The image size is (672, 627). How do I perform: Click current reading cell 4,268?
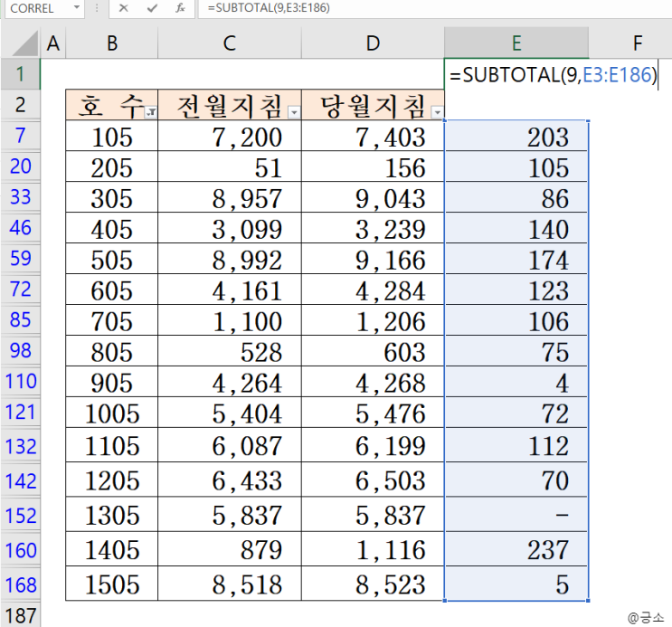click(373, 382)
